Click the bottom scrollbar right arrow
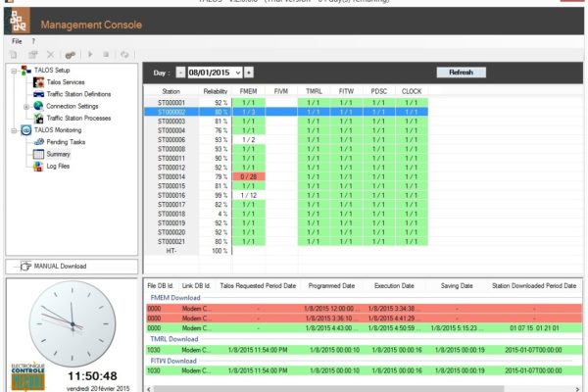This screenshot has height=392, width=588. (578, 389)
